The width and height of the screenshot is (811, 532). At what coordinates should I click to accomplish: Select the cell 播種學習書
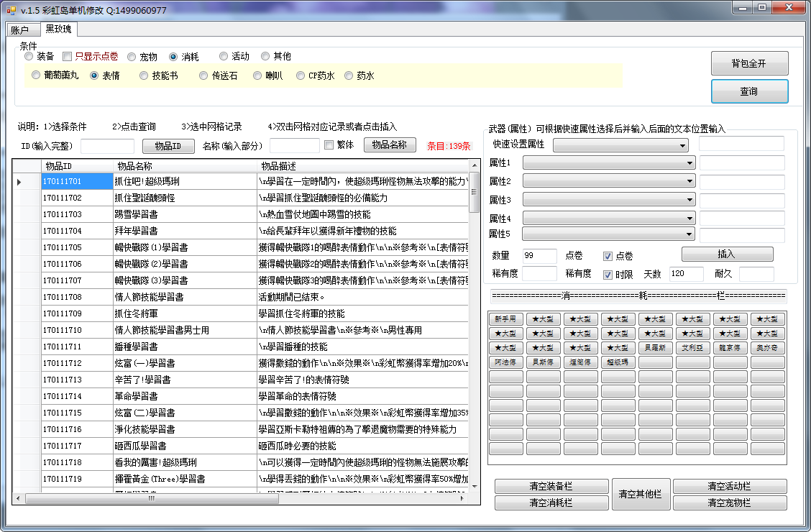[x=185, y=347]
